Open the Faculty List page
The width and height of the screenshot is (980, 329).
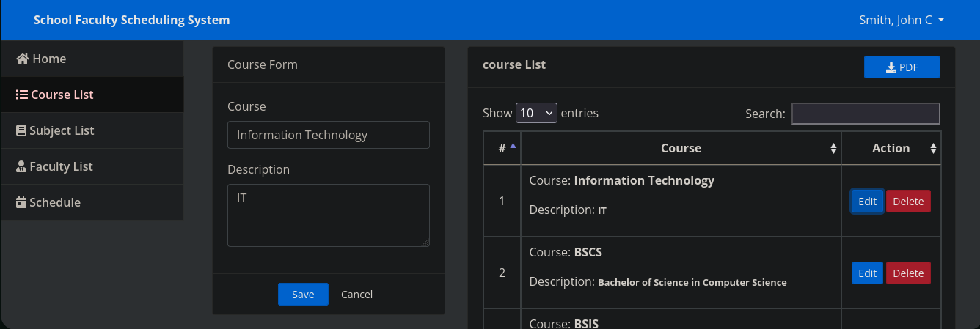click(x=61, y=166)
